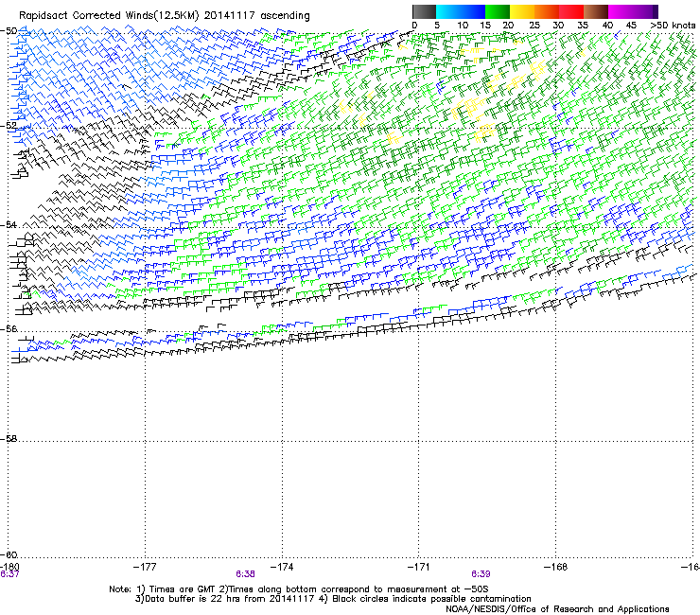Click the '-171' longitude label
Screen dimensions: 700x615
point(419,567)
